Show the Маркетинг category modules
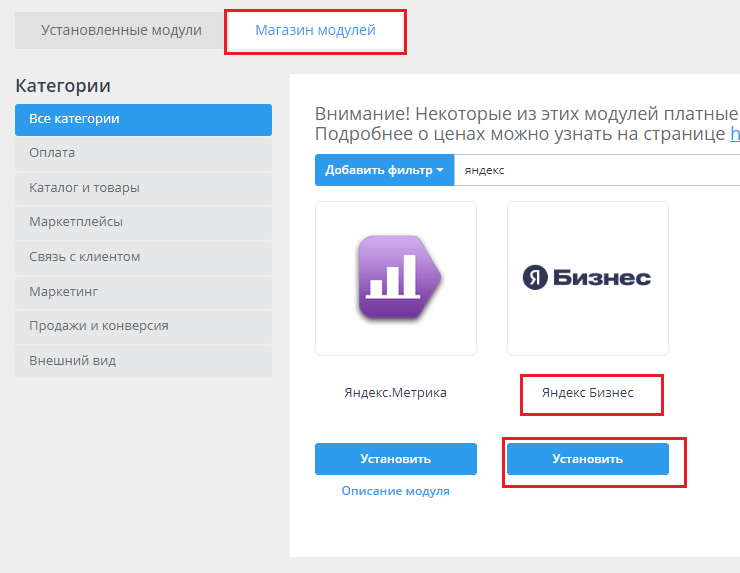Image resolution: width=740 pixels, height=573 pixels. coord(143,292)
